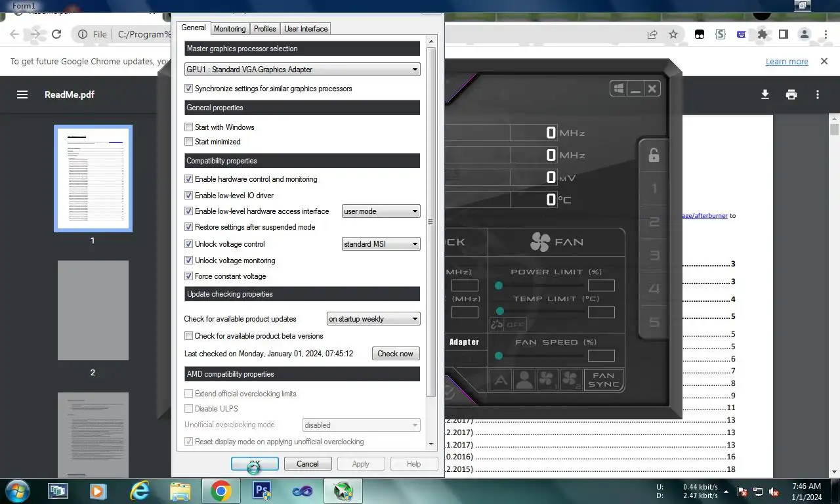Open Chrome share page icon
This screenshot has height=504, width=840.
click(652, 34)
